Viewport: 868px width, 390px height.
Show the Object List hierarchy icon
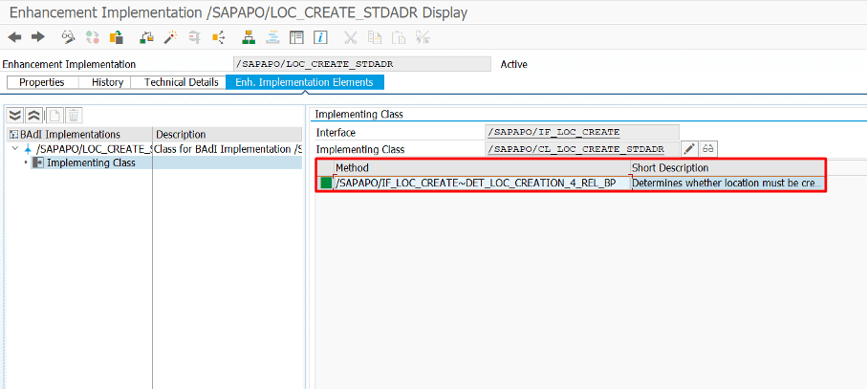click(249, 37)
